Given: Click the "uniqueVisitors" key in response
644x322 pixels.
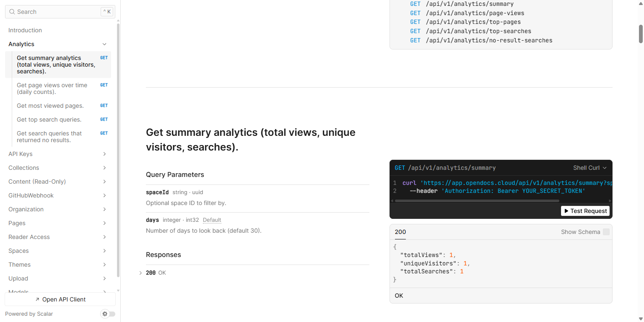Looking at the screenshot, I should pos(428,263).
